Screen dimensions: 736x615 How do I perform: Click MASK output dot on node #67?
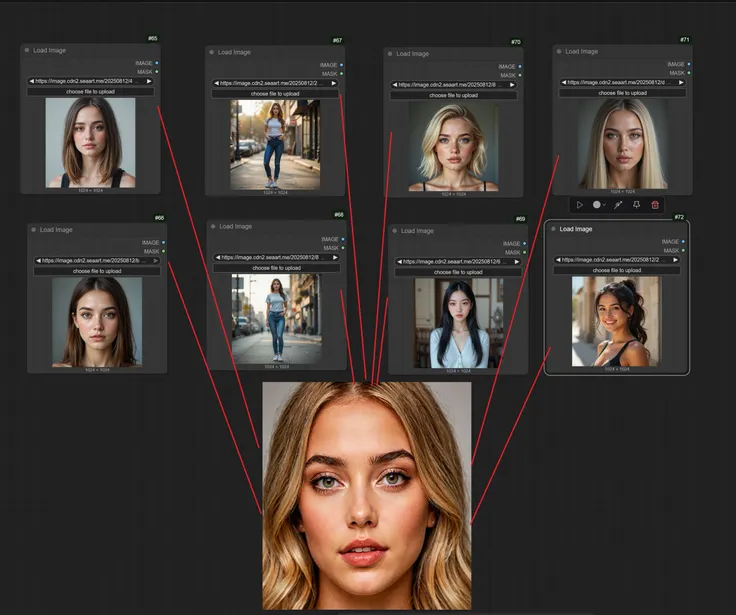point(340,74)
